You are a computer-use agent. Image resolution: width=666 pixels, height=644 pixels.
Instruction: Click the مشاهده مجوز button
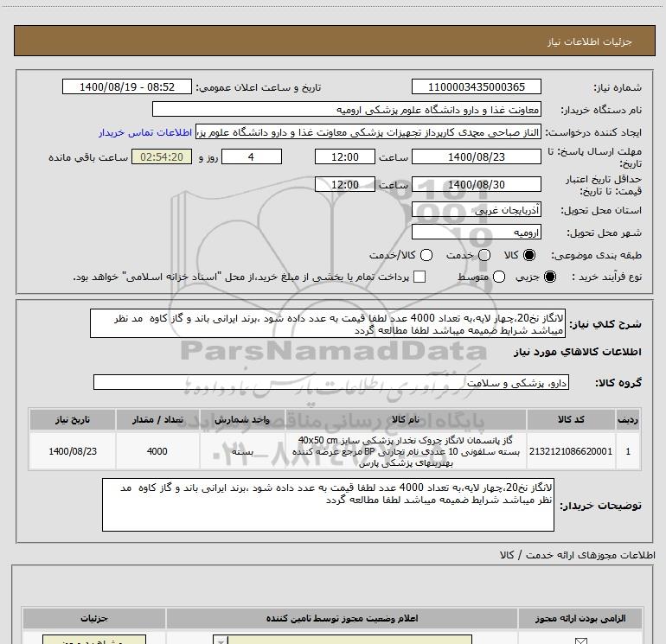(x=94, y=640)
